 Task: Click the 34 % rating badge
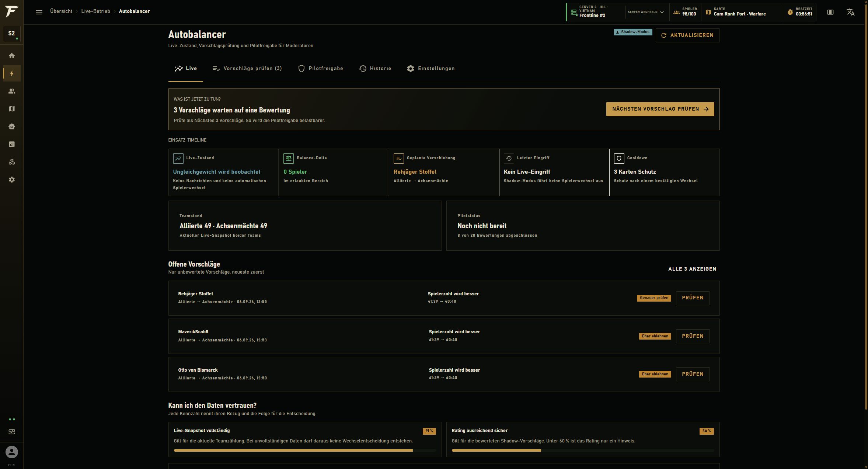coord(707,431)
